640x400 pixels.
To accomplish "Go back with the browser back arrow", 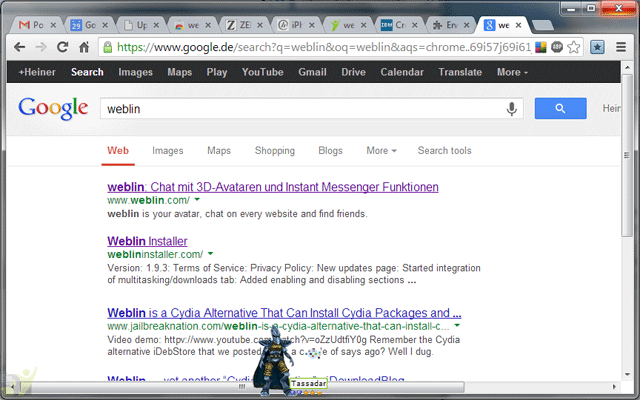I will [x=19, y=47].
